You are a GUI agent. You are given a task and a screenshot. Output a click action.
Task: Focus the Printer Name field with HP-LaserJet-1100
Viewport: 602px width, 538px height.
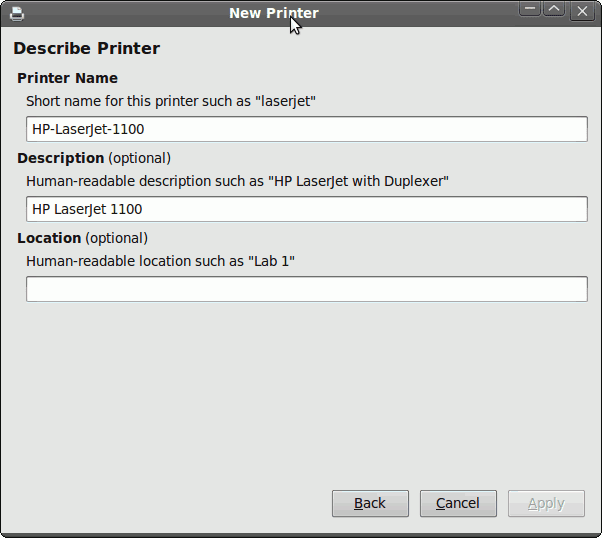pos(307,129)
